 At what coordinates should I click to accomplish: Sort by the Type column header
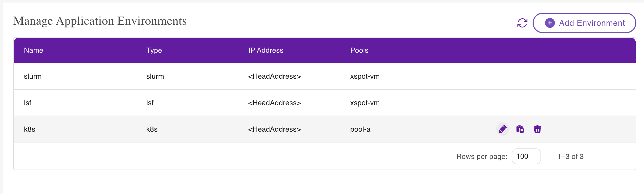point(154,50)
